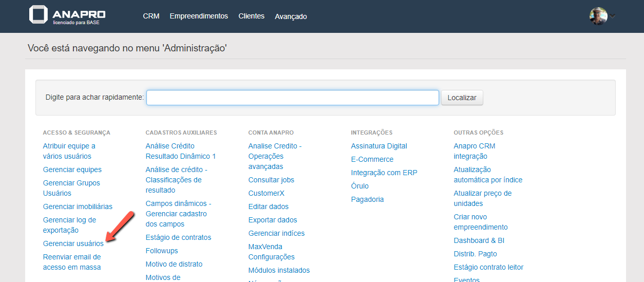This screenshot has width=644, height=282.
Task: Open the Empreendimentos menu
Action: point(199,16)
